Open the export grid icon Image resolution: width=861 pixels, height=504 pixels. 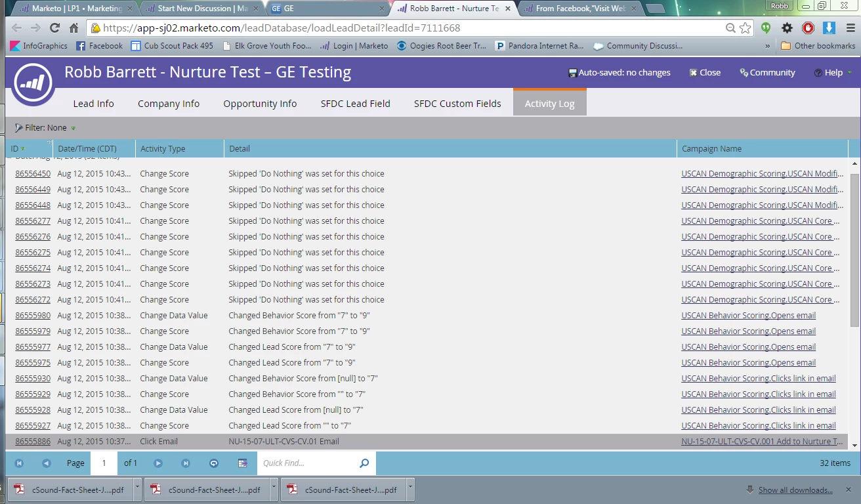tap(242, 463)
